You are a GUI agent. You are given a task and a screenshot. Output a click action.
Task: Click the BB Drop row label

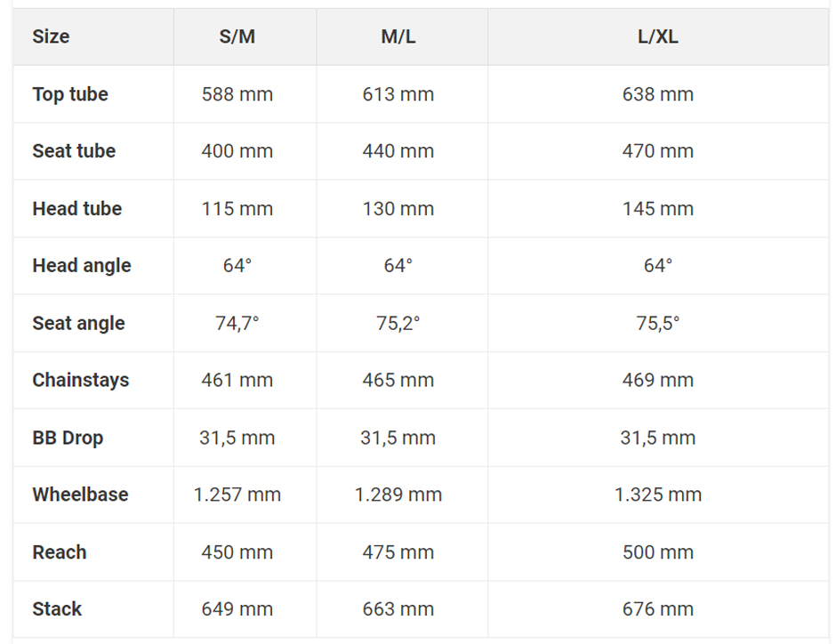pyautogui.click(x=68, y=438)
